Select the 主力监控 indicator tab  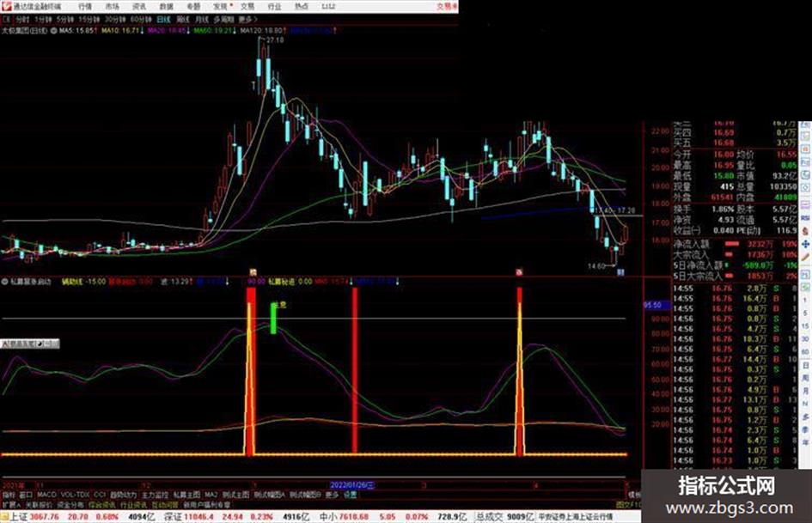pyautogui.click(x=155, y=495)
